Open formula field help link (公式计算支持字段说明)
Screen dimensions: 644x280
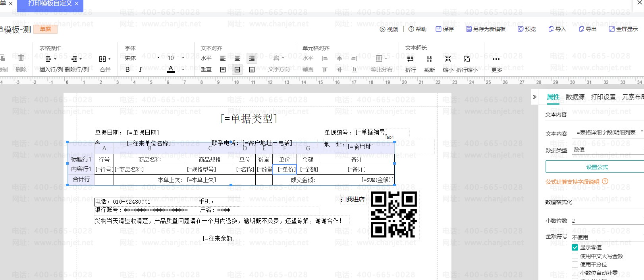572,182
